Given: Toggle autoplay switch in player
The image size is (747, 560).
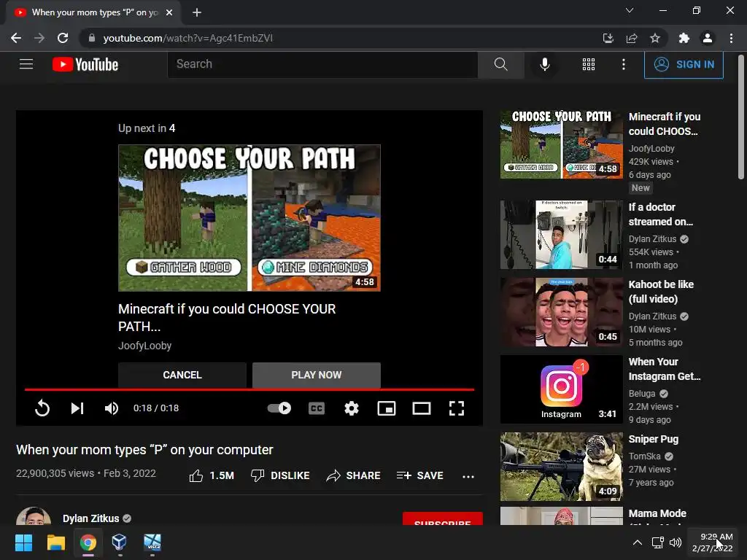Looking at the screenshot, I should [x=279, y=408].
